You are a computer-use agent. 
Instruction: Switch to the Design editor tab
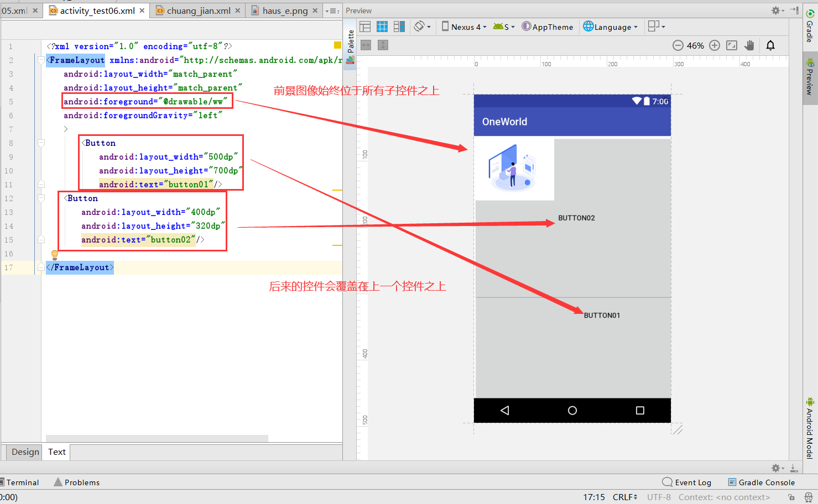coord(25,452)
